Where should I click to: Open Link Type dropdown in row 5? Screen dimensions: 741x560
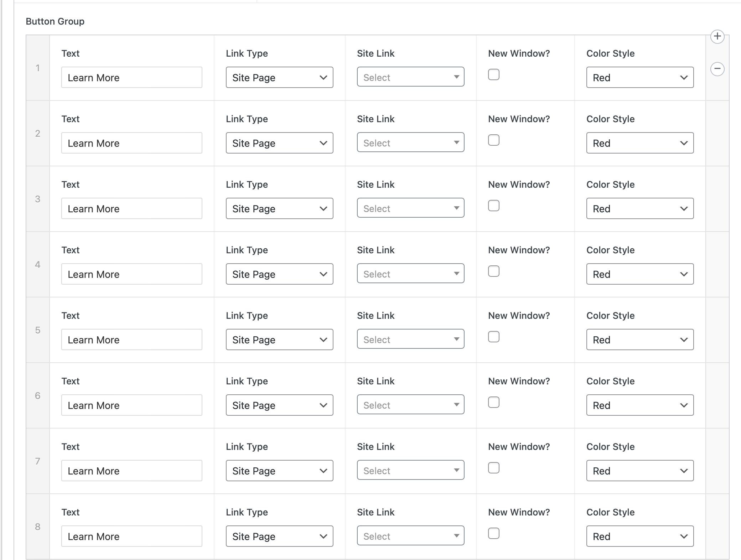tap(279, 339)
